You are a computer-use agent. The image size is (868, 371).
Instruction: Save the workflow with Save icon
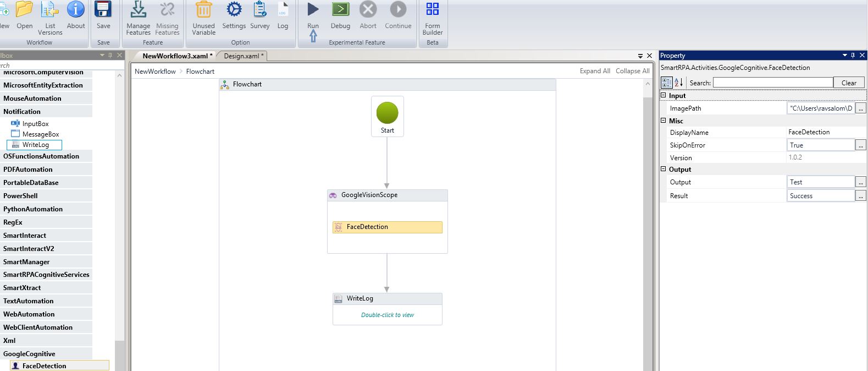(x=103, y=10)
